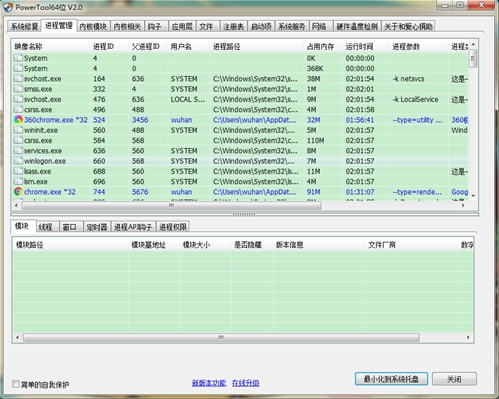Click the wininit.exe file icon

coord(18,130)
